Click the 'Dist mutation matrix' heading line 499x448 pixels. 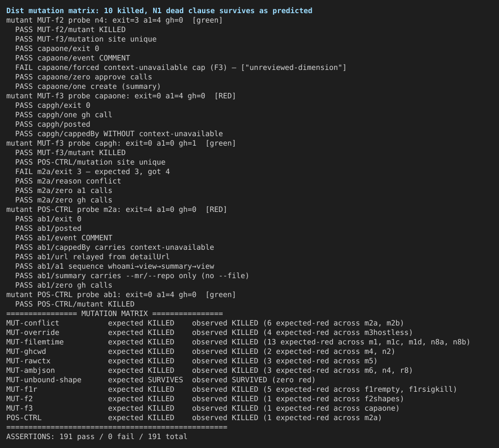[159, 11]
